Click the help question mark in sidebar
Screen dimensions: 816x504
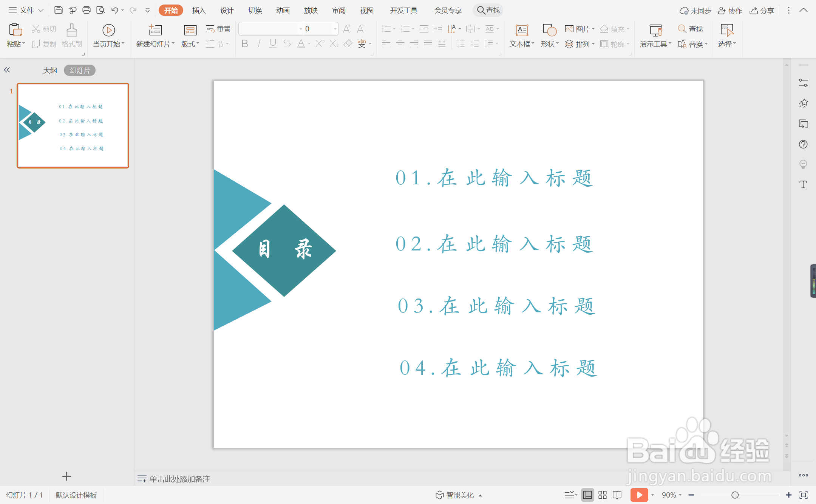click(x=803, y=144)
